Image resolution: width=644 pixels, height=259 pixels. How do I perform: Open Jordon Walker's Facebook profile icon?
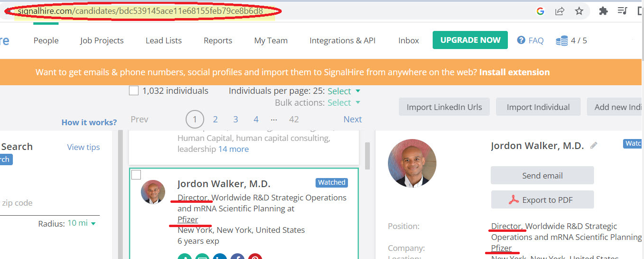click(x=238, y=257)
